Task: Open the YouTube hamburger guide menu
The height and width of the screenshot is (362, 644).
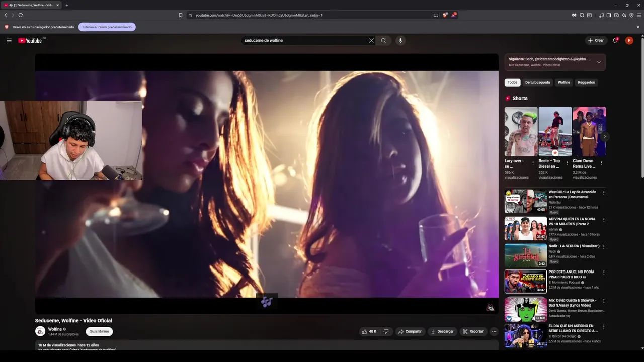Action: coord(9,40)
